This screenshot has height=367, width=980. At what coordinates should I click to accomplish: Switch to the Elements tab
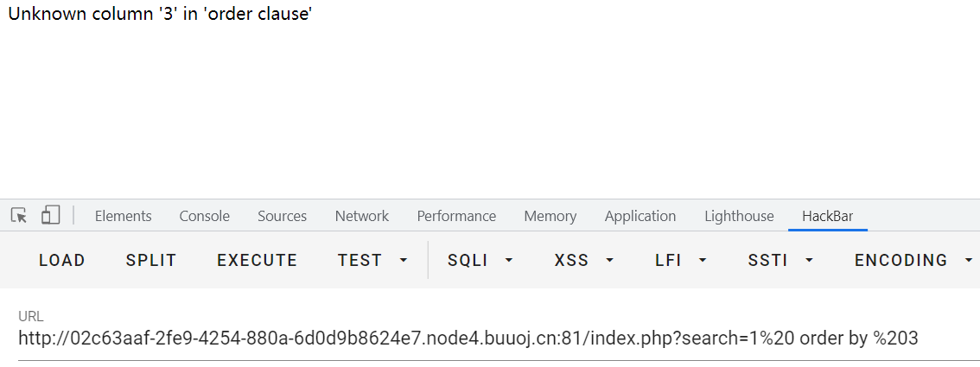[x=123, y=216]
